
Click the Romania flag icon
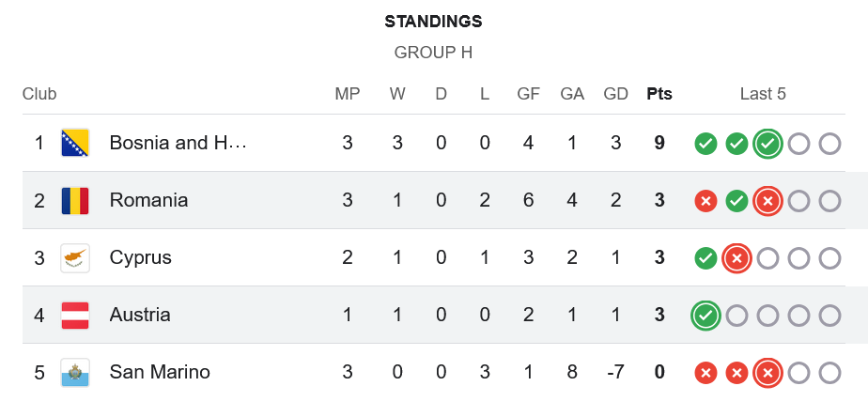coord(75,200)
